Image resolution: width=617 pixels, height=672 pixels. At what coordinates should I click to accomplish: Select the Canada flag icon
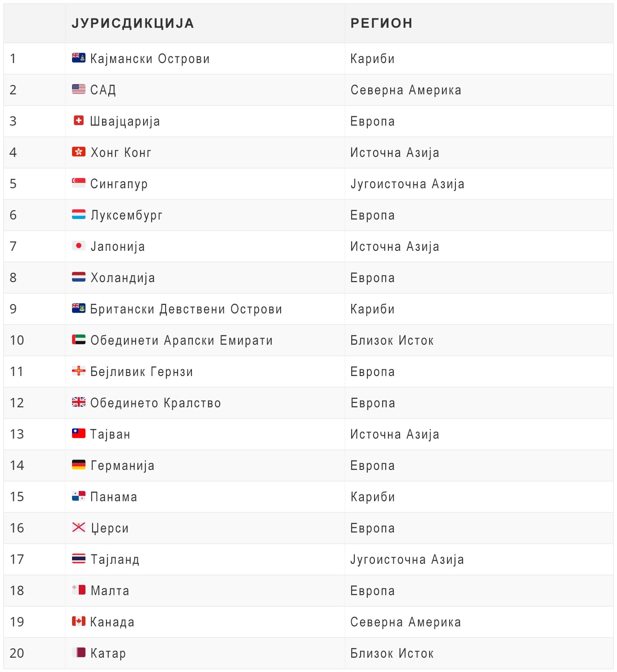[79, 621]
